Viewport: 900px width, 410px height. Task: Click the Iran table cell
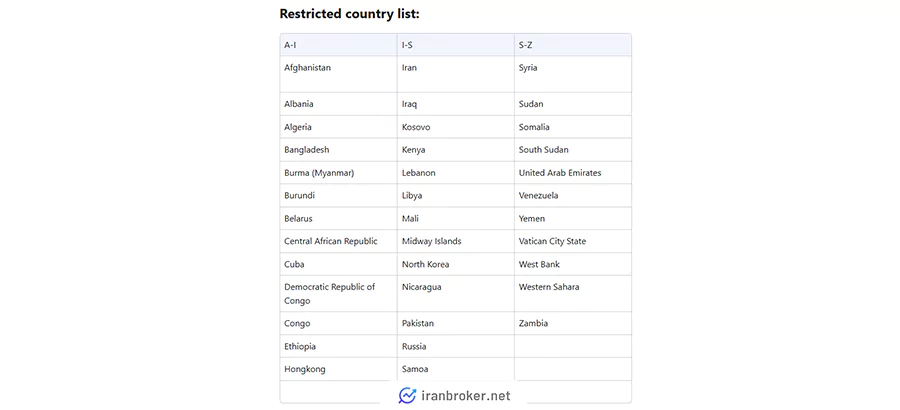[456, 74]
